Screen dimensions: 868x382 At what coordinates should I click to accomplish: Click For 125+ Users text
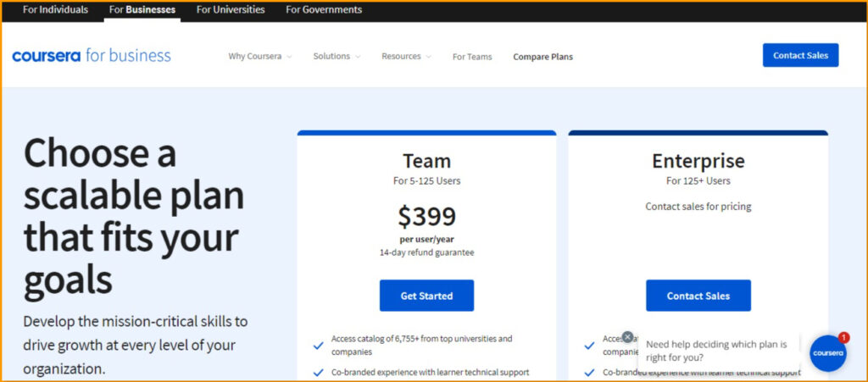[698, 180]
